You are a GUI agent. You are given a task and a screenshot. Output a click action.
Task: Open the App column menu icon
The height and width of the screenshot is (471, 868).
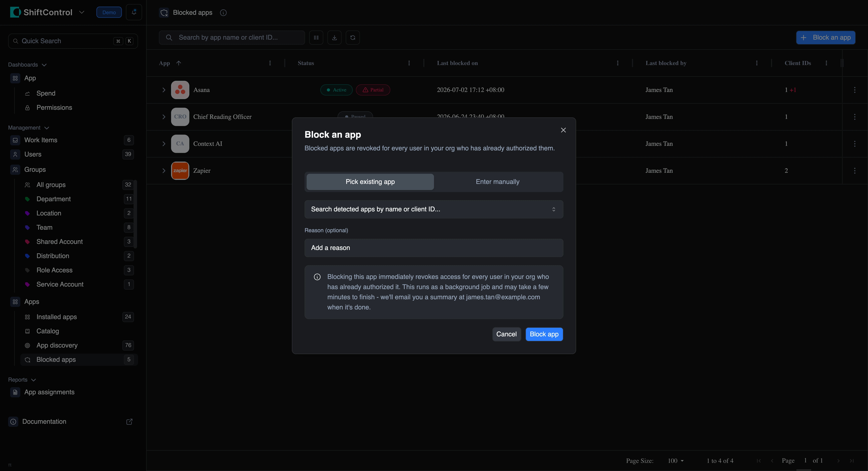point(270,63)
